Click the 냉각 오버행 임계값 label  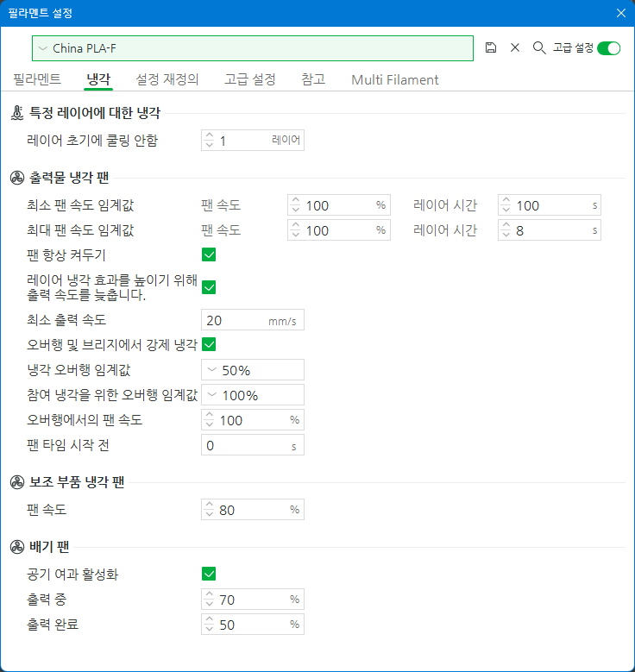[x=79, y=370]
